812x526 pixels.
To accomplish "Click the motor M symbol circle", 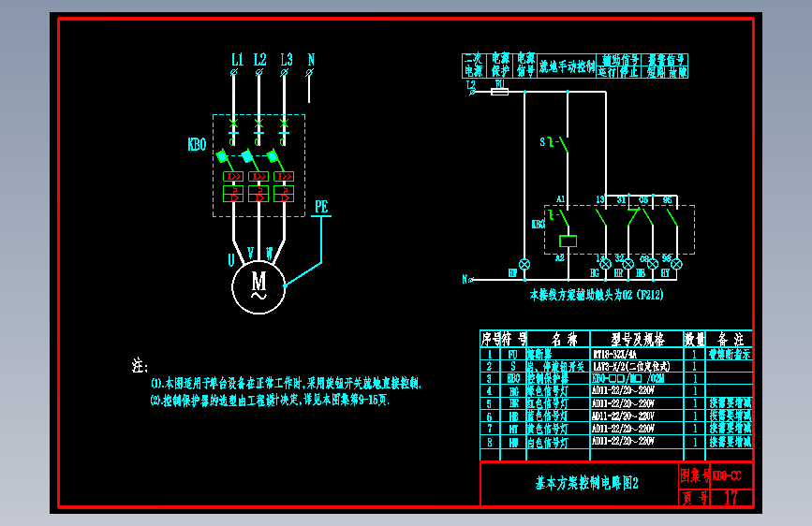I will coord(258,287).
